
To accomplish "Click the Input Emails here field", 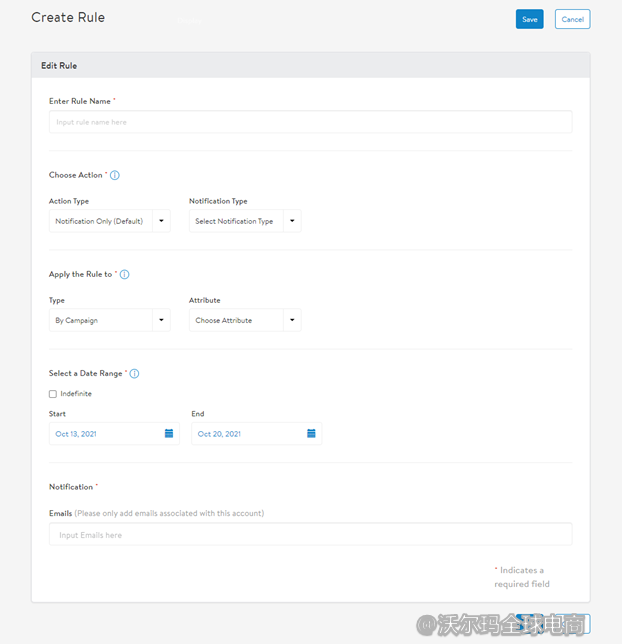I will [x=310, y=535].
